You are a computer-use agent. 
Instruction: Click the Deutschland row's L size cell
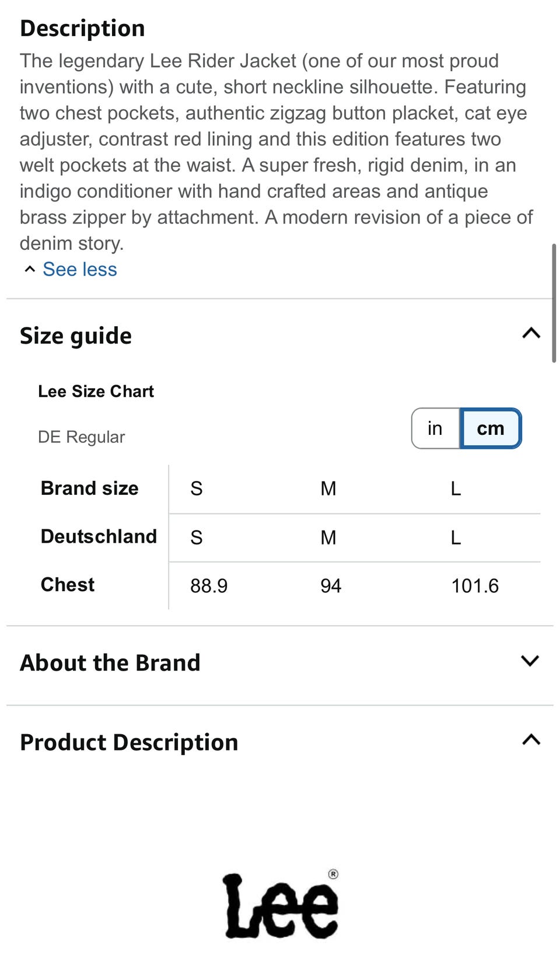[456, 538]
